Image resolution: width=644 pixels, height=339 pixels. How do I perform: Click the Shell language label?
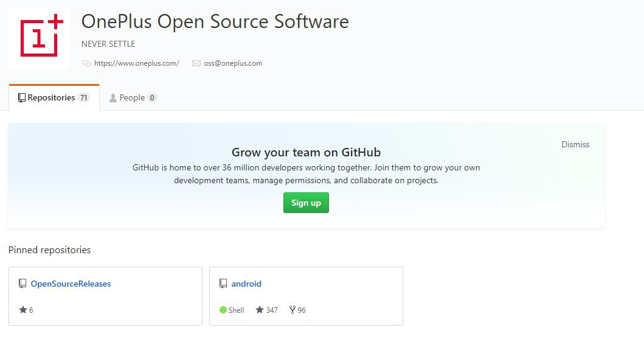(236, 310)
